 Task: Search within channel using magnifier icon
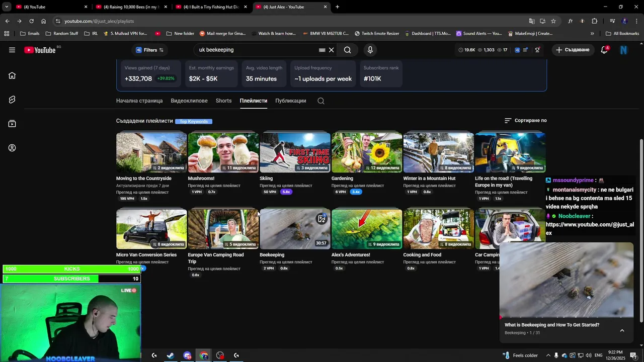[321, 101]
